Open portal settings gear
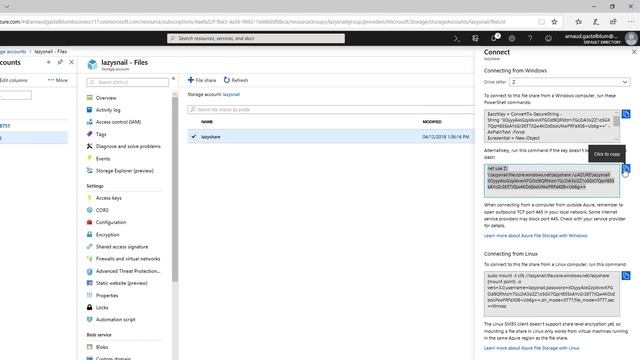Image resolution: width=640 pixels, height=360 pixels. [x=512, y=38]
